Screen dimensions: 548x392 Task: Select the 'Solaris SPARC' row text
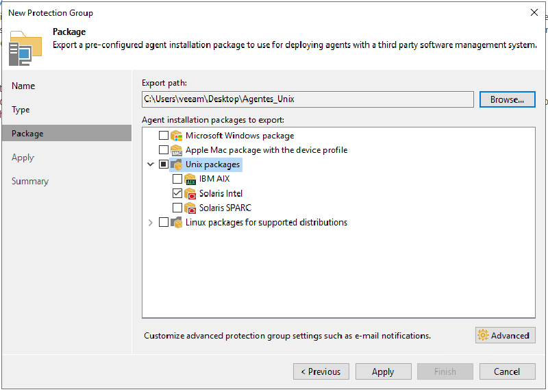pyautogui.click(x=225, y=208)
